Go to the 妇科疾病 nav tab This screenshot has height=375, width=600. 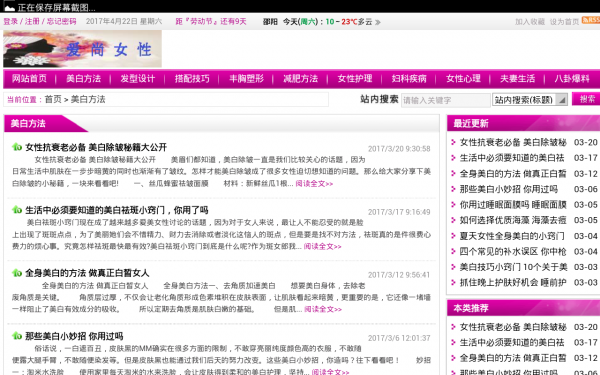(x=409, y=78)
